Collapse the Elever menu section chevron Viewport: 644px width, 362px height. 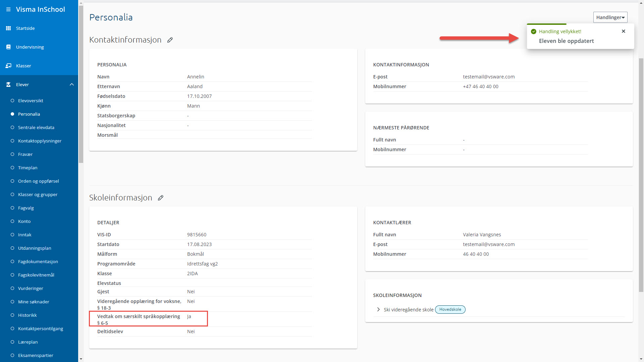(x=71, y=84)
